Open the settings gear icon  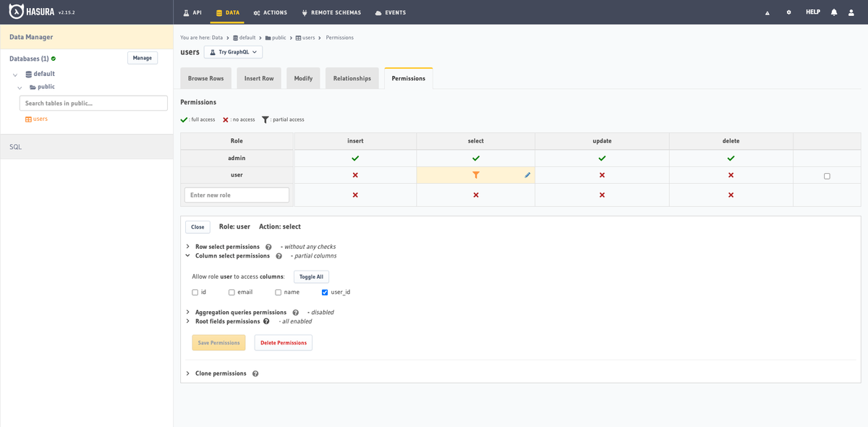coord(788,12)
